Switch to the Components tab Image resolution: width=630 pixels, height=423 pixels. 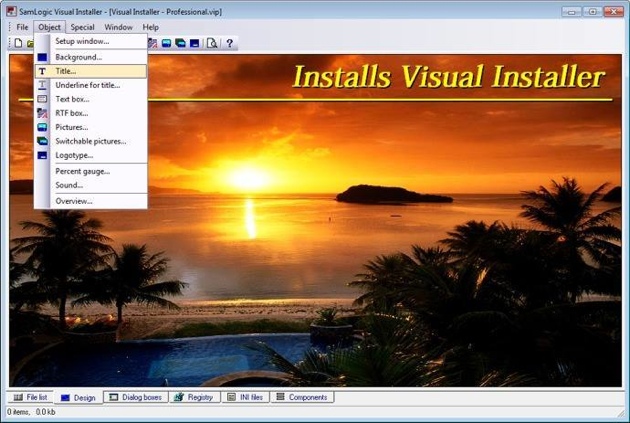[x=302, y=397]
